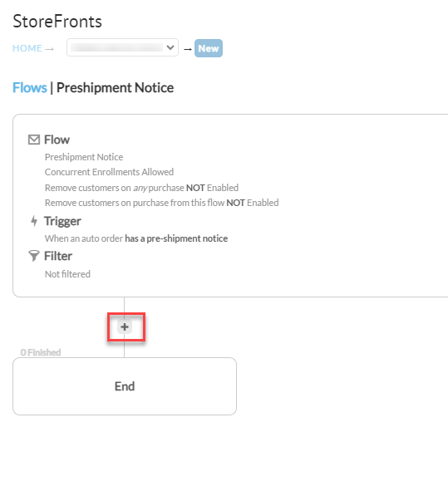The image size is (448, 491).
Task: Click the plus icon to add a step
Action: click(125, 327)
